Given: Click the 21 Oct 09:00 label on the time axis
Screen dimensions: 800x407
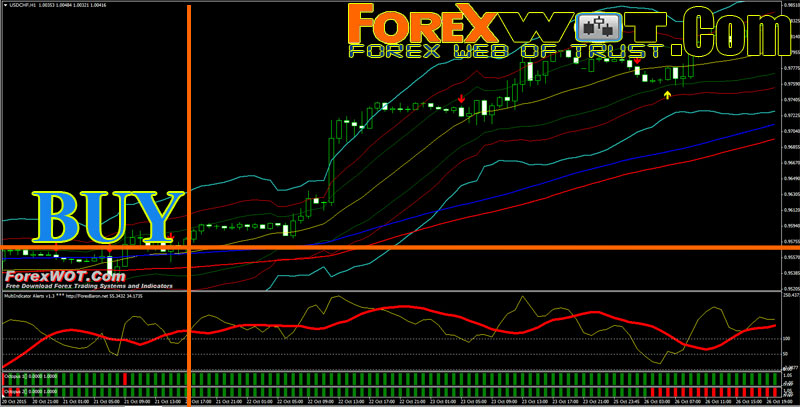Looking at the screenshot, I should click(x=137, y=402).
